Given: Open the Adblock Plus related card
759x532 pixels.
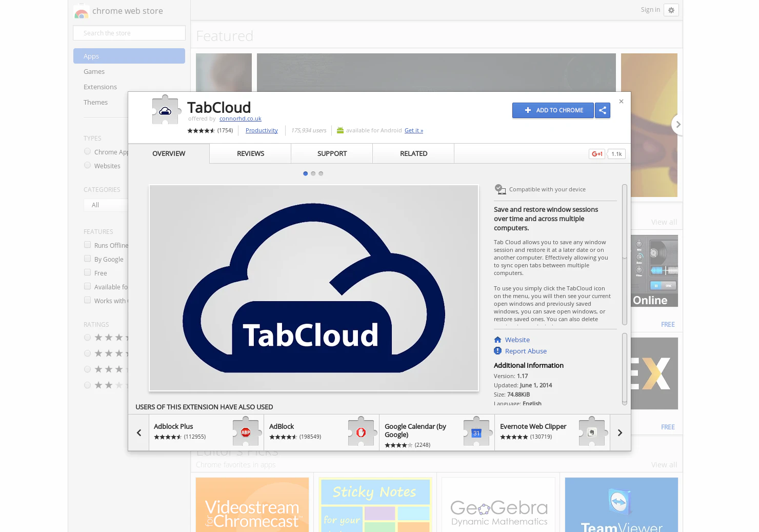Looking at the screenshot, I should tap(207, 432).
